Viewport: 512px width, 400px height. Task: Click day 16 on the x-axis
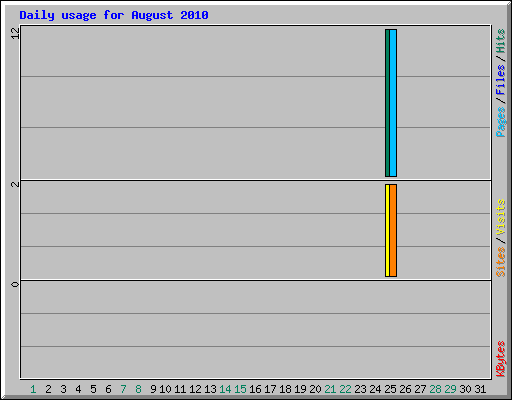255,389
